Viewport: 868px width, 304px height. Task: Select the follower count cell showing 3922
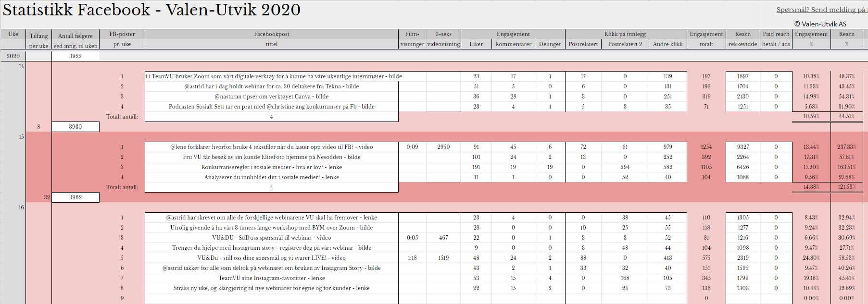tap(75, 56)
